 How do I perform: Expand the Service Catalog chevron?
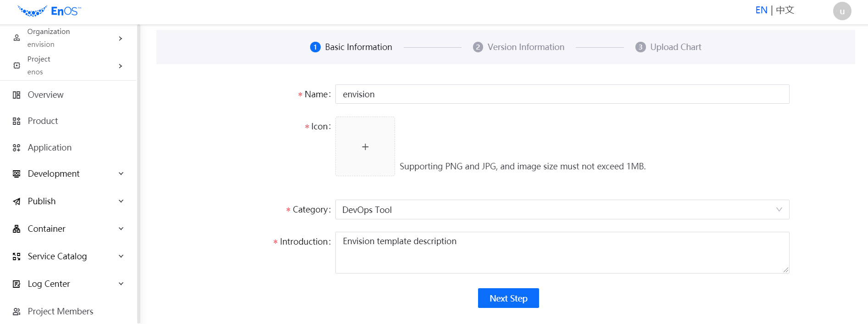pyautogui.click(x=121, y=256)
